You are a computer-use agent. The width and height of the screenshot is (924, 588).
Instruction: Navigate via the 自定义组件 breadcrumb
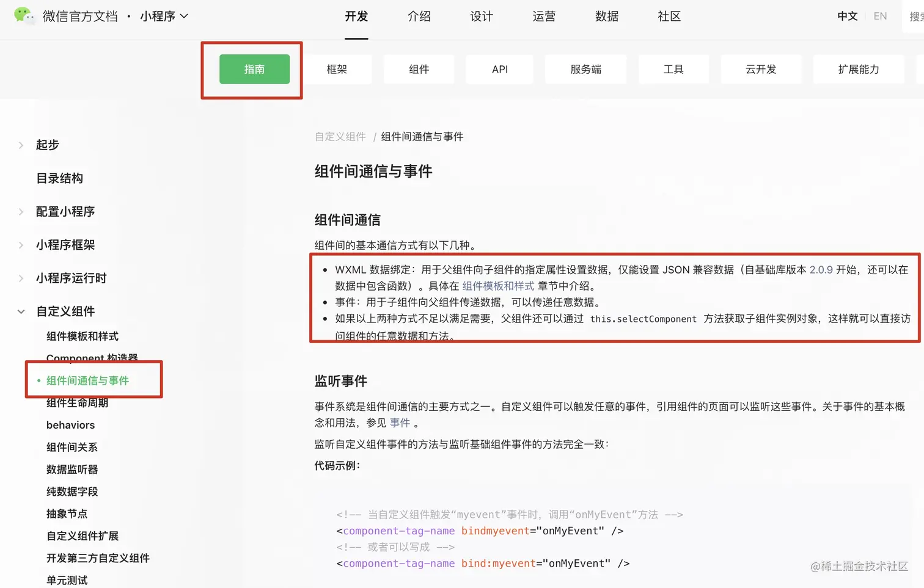(x=340, y=137)
